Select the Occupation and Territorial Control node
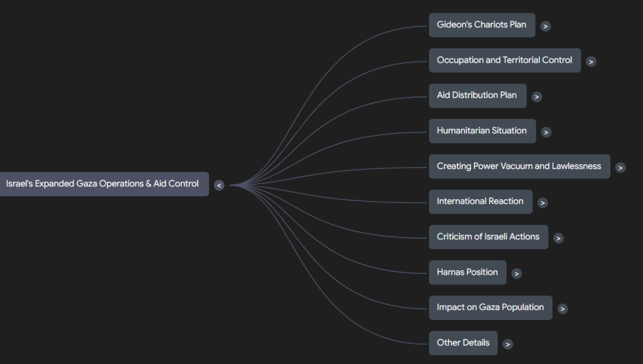Viewport: 643px width, 364px height. [x=505, y=60]
